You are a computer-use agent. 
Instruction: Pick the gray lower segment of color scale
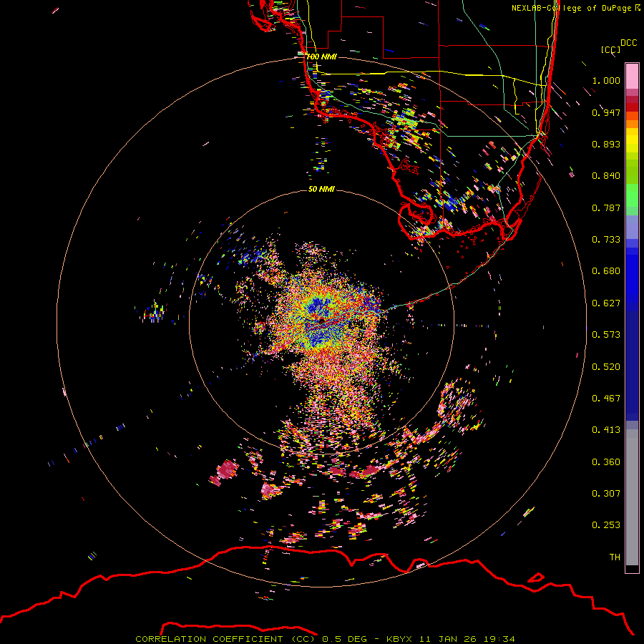pyautogui.click(x=632, y=497)
